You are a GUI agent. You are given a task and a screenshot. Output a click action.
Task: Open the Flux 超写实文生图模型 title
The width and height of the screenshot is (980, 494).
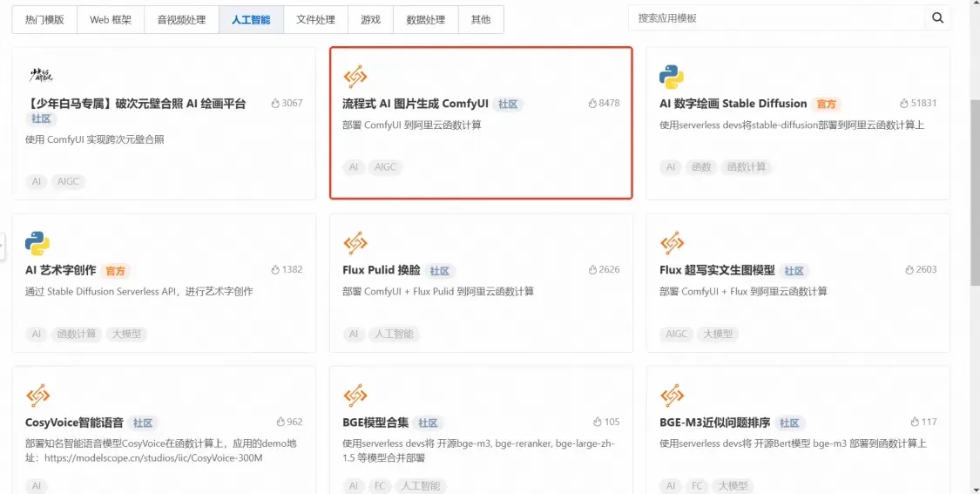tap(718, 270)
